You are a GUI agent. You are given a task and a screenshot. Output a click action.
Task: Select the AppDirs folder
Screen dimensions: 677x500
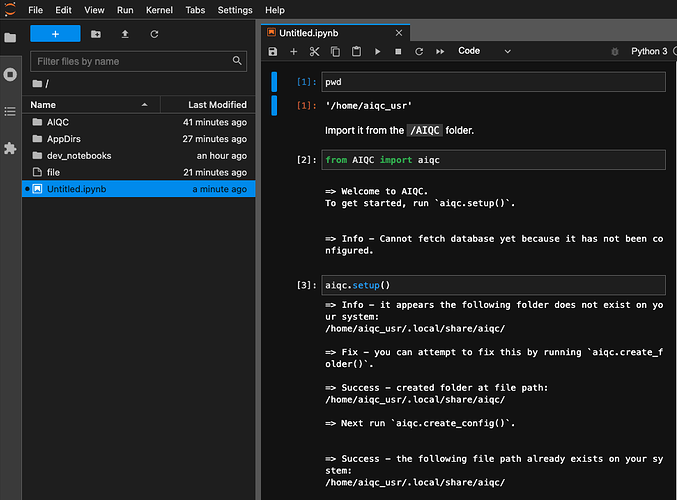point(139,139)
